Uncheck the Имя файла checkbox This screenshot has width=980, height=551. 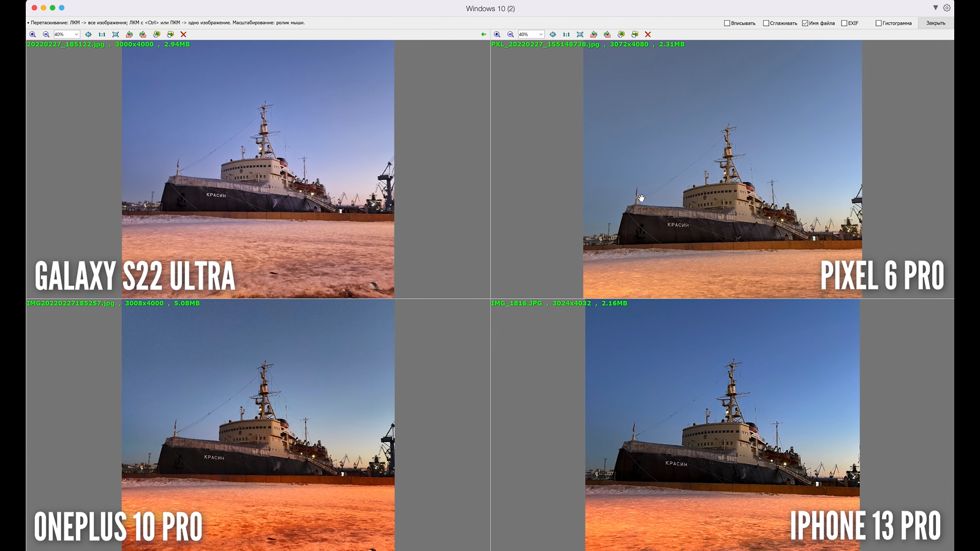pos(805,23)
